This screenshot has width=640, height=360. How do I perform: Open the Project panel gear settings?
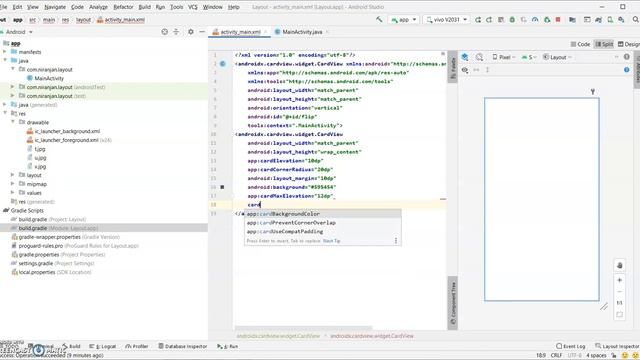(x=191, y=31)
